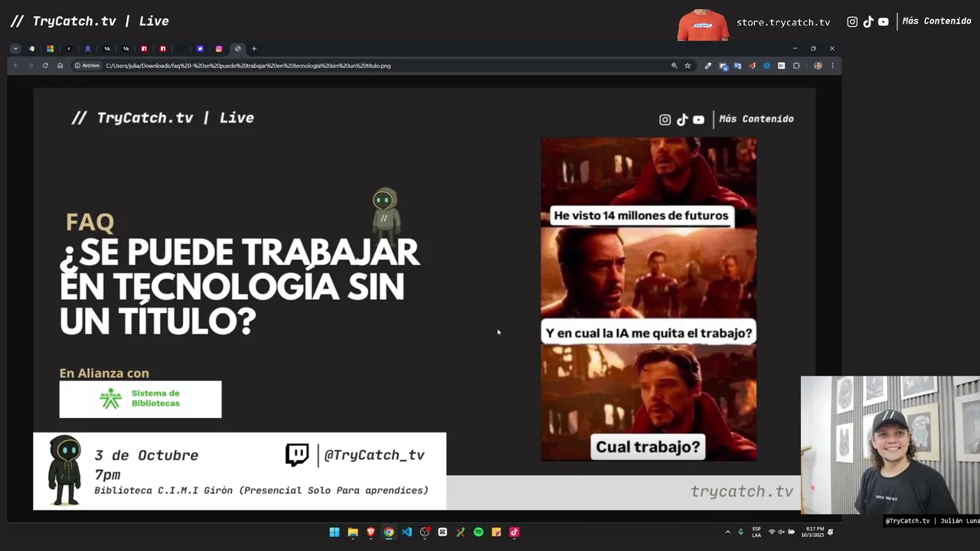Open a new browser tab with plus
Screen dimensions: 980x551
point(254,48)
